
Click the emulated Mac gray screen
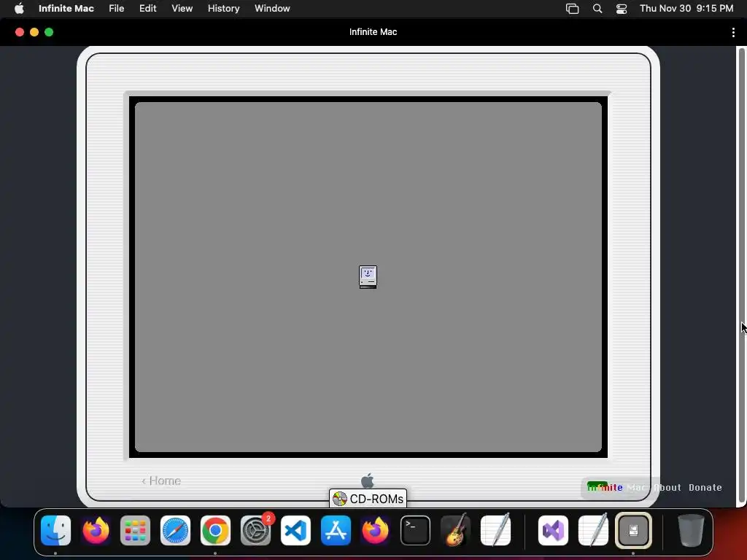368,276
